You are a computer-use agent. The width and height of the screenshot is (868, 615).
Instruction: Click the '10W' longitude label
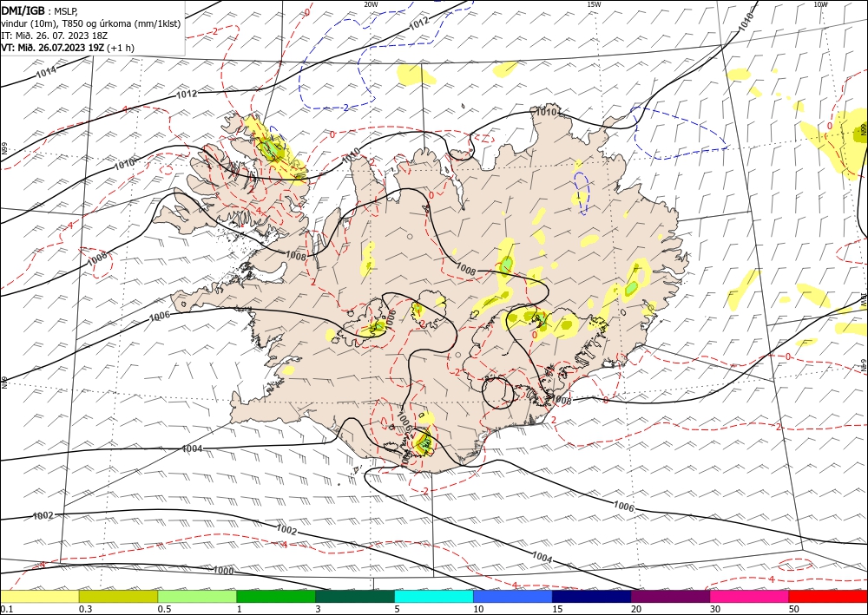[x=820, y=4]
